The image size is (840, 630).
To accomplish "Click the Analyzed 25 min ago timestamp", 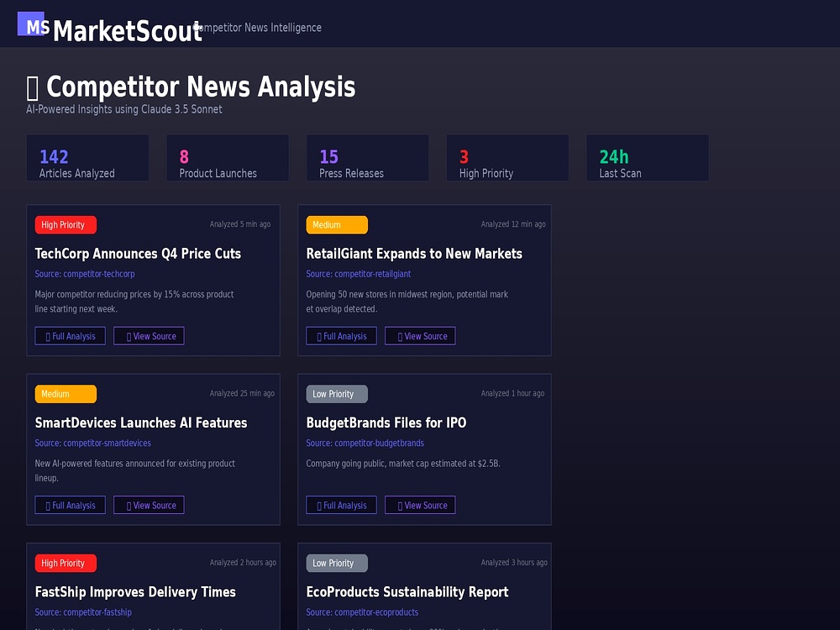I will tap(242, 393).
